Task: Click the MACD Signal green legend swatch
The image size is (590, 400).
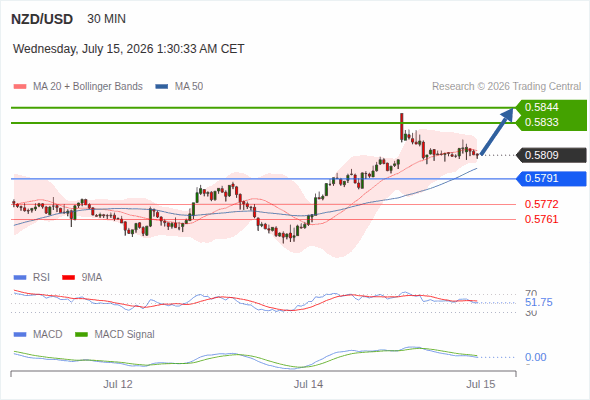Action: [x=81, y=335]
